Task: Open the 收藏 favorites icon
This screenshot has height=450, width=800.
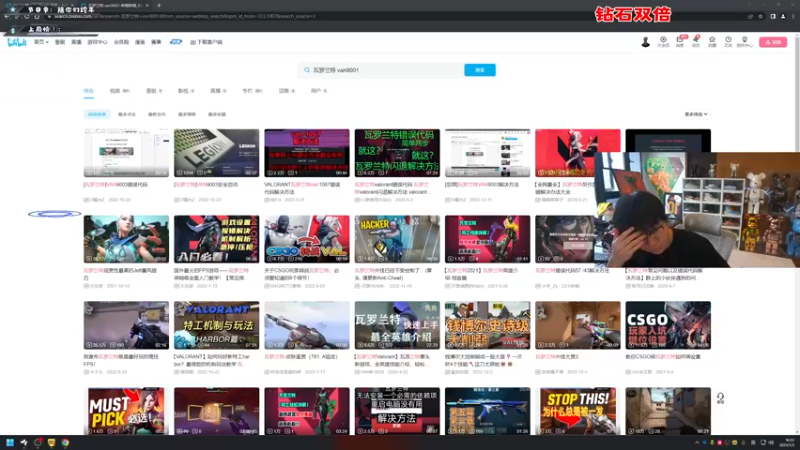Action: (712, 42)
